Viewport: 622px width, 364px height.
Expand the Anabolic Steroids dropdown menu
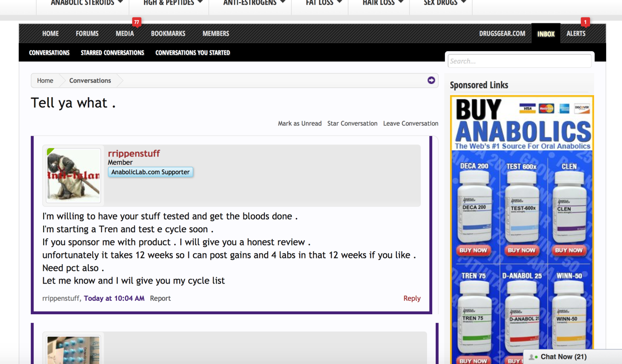(86, 3)
